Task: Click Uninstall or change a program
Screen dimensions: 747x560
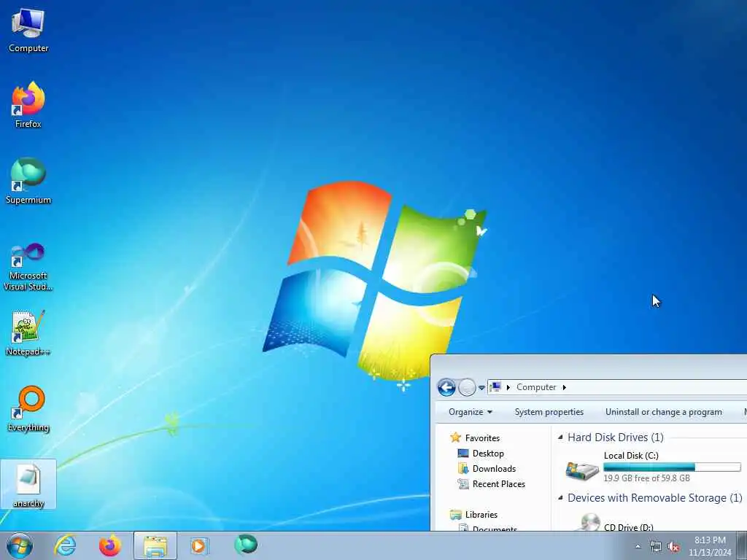Action: point(664,412)
